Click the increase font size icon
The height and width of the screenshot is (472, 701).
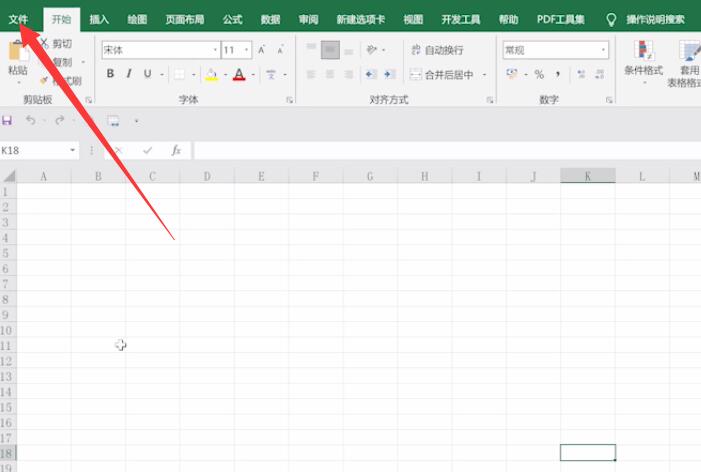coord(262,50)
